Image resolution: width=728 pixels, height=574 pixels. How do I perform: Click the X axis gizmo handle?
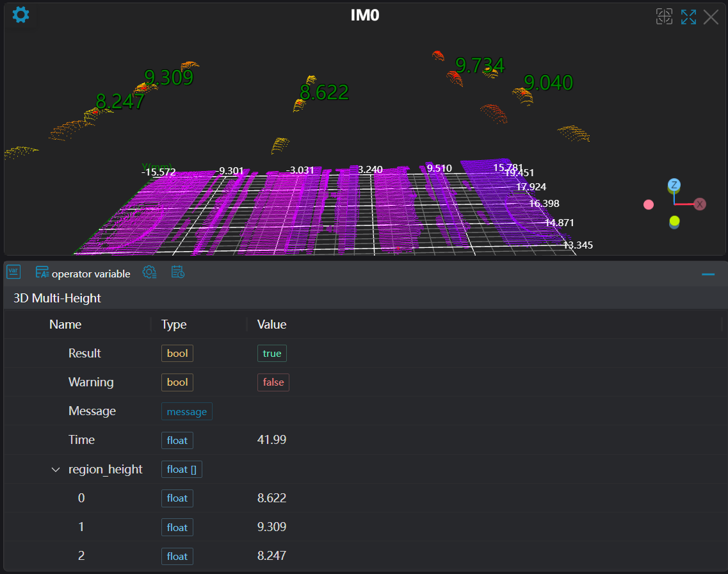[x=700, y=204]
